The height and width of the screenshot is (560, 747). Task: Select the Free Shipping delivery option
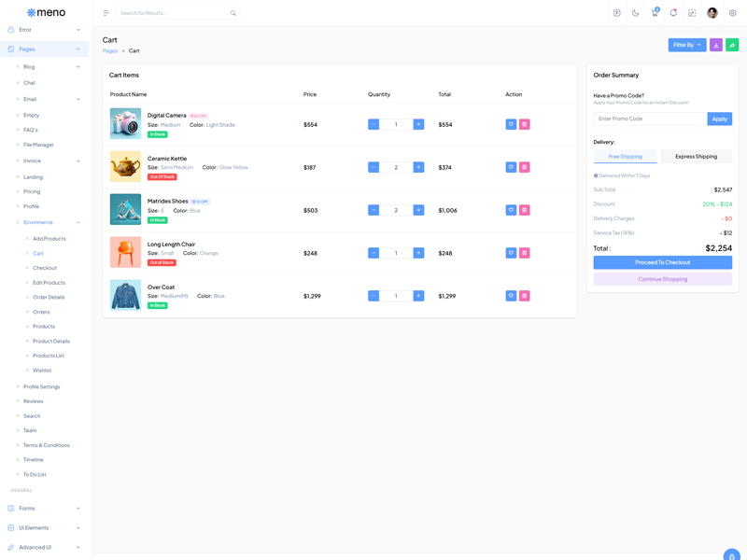[x=626, y=156]
